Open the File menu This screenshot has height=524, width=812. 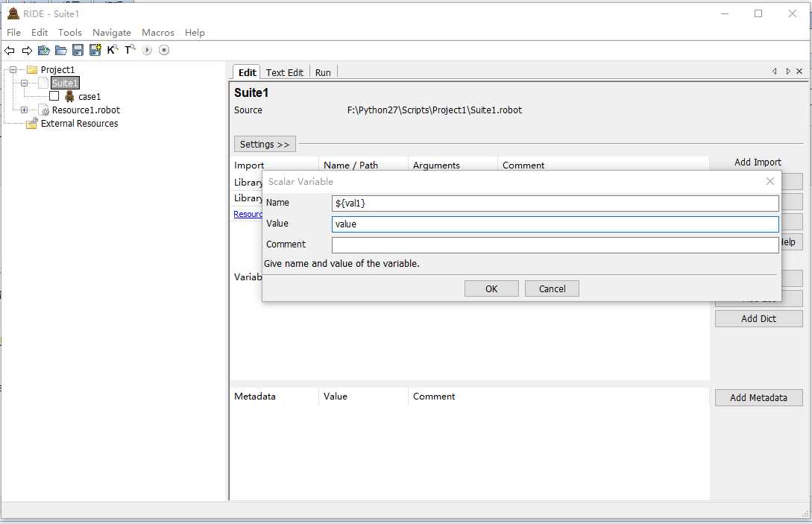(x=14, y=32)
